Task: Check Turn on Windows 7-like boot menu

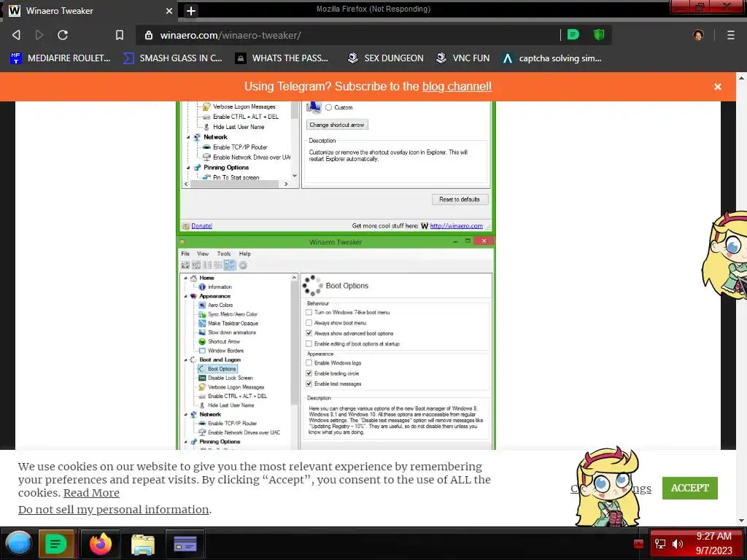Action: [309, 312]
